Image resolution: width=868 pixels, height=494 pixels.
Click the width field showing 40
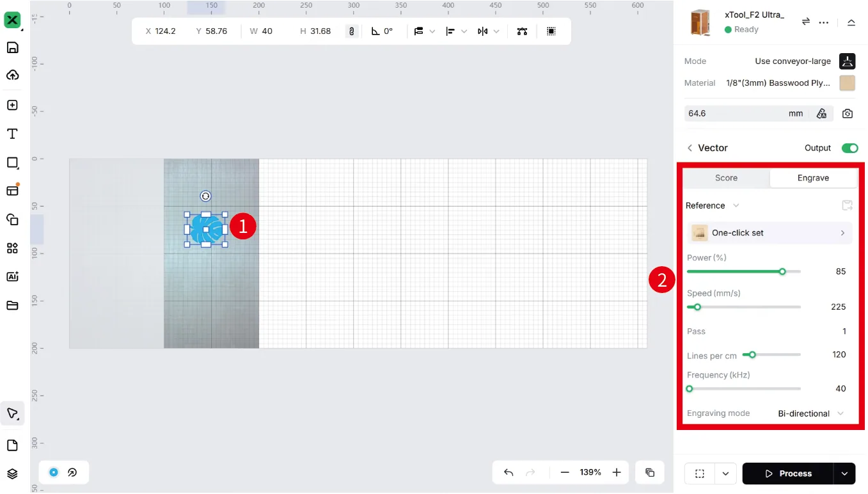pos(267,31)
